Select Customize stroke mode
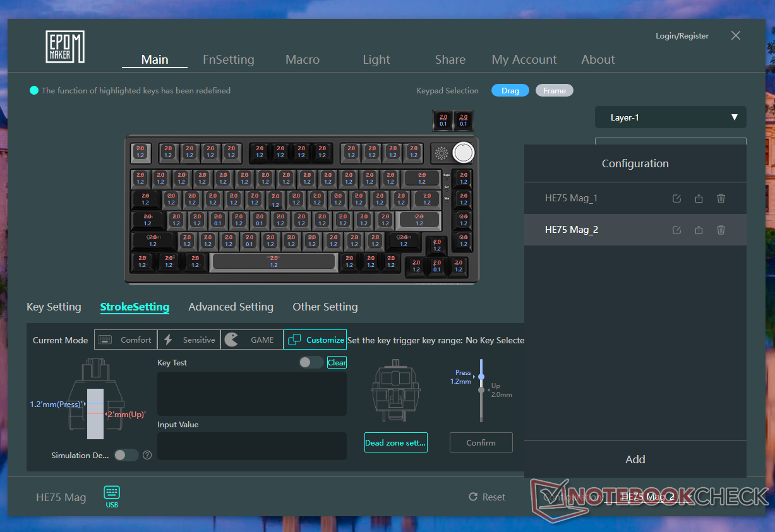The width and height of the screenshot is (775, 532). point(315,340)
